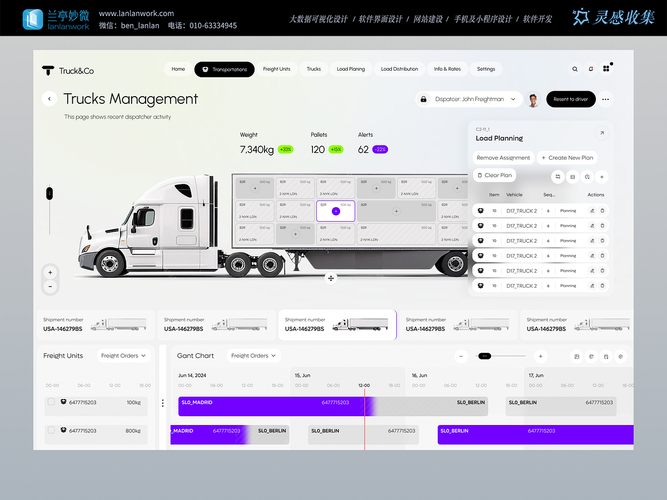Click the move handle icon below trailer
667x500 pixels.
pos(331,278)
